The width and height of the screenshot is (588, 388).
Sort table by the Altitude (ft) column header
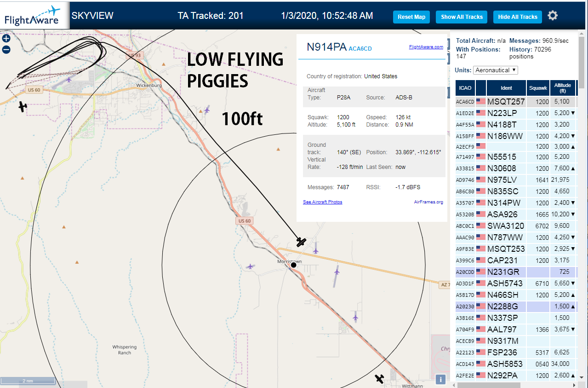click(563, 88)
